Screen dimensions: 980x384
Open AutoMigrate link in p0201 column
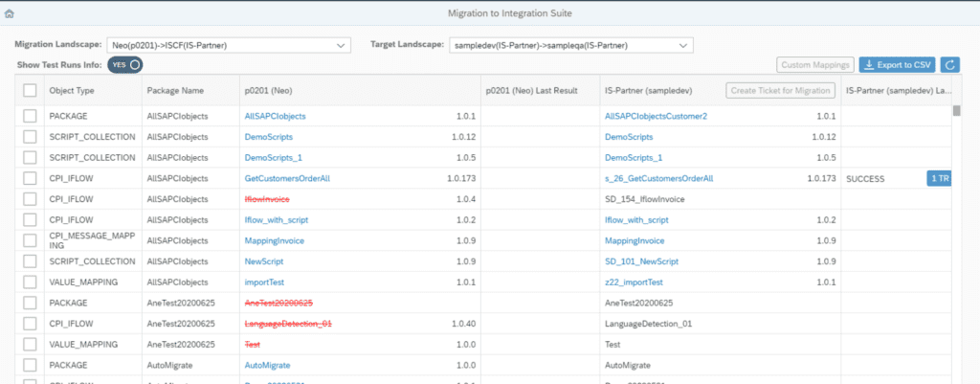pyautogui.click(x=267, y=365)
